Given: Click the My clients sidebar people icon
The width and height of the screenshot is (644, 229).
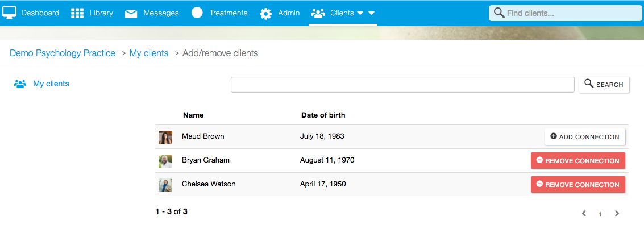Looking at the screenshot, I should point(20,84).
